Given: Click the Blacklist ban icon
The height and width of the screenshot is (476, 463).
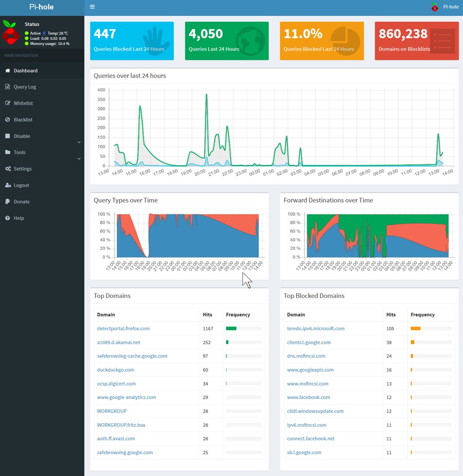Looking at the screenshot, I should point(8,119).
